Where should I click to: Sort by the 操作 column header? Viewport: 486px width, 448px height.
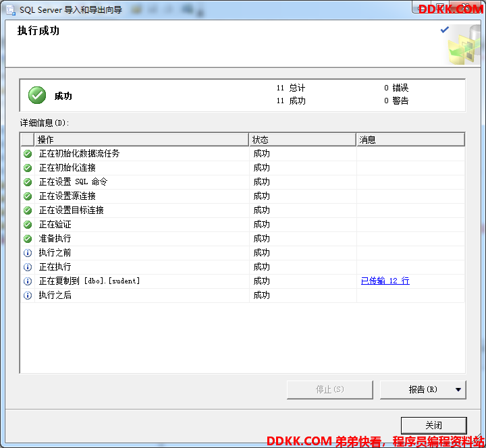[x=142, y=140]
